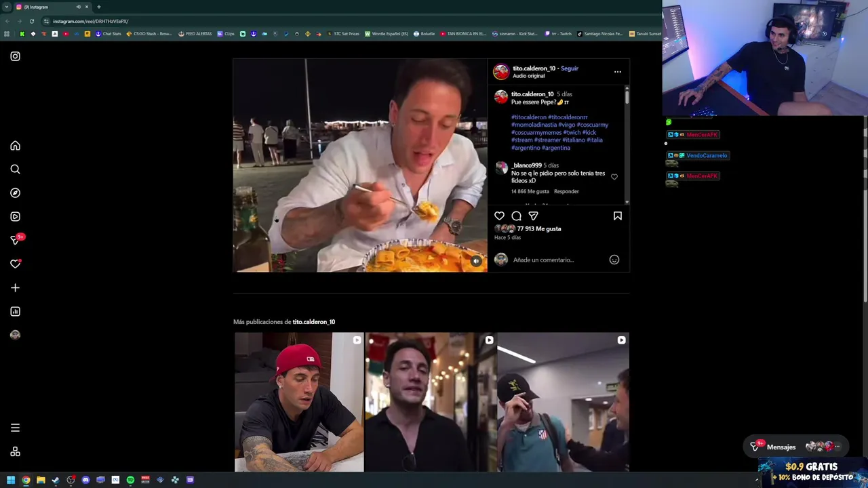Open File Explorer from the taskbar
Viewport: 868px width, 488px height.
tap(41, 480)
